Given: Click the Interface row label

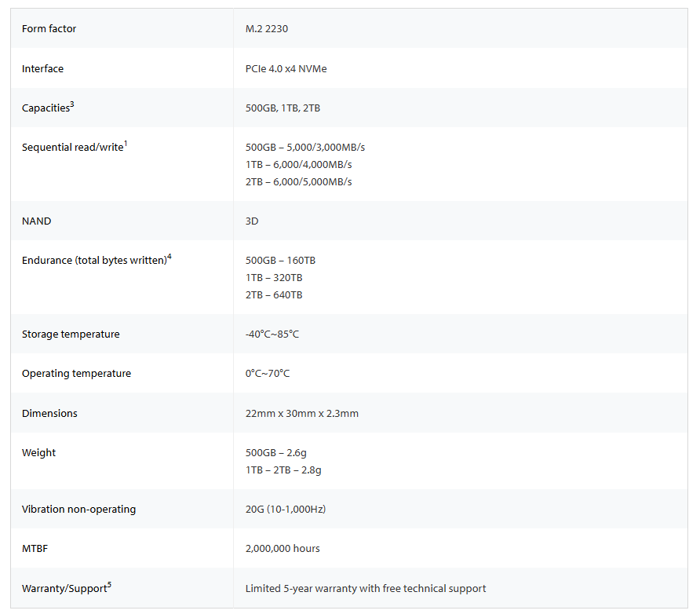Looking at the screenshot, I should [43, 69].
